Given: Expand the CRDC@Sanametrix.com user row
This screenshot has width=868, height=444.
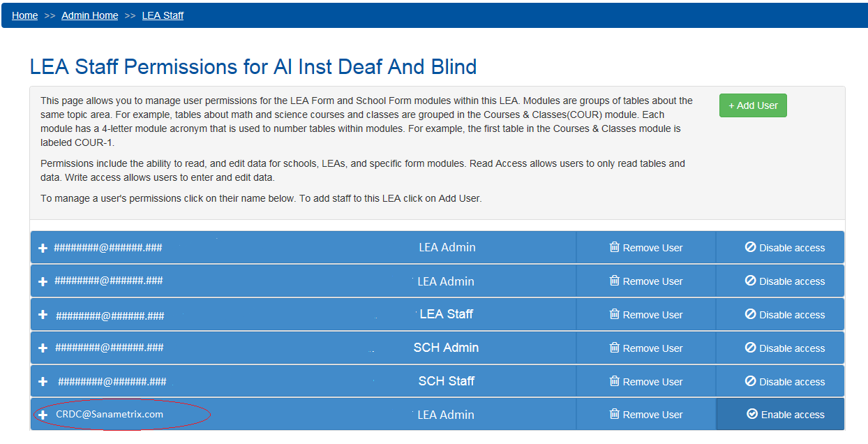Looking at the screenshot, I should [43, 415].
